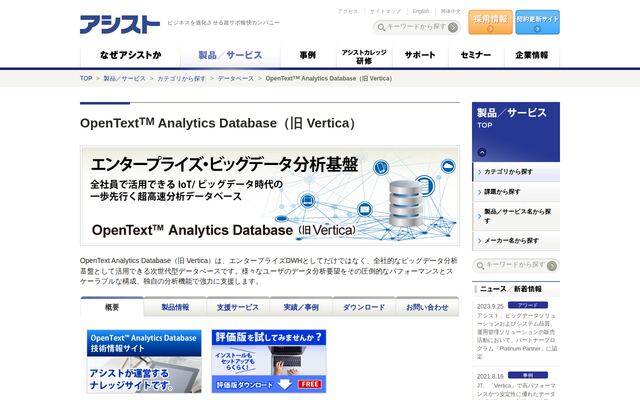The width and height of the screenshot is (640, 400).
Task: Open メーカー名から探す in sidebar
Action: (x=516, y=241)
